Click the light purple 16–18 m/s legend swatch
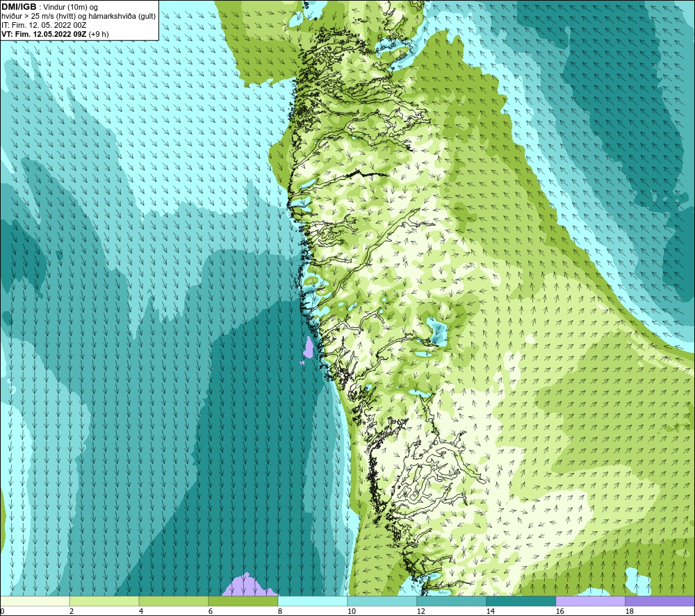Viewport: 695px width, 616px height. pyautogui.click(x=590, y=601)
